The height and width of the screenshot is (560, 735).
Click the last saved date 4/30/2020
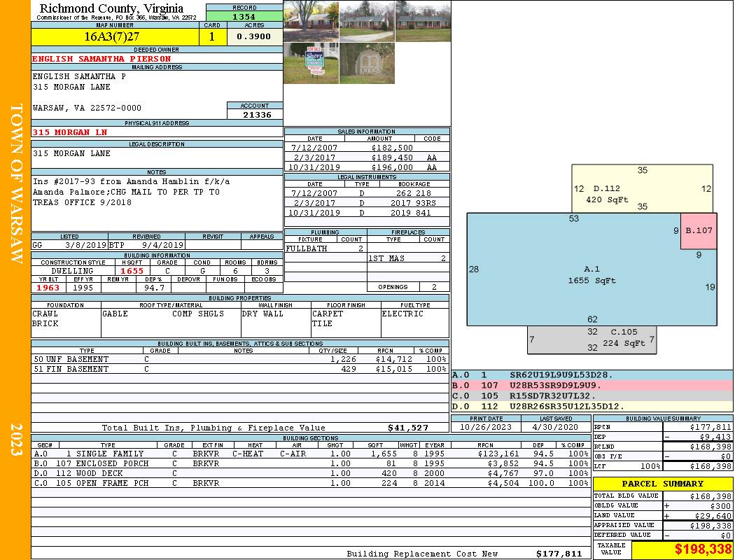(555, 427)
